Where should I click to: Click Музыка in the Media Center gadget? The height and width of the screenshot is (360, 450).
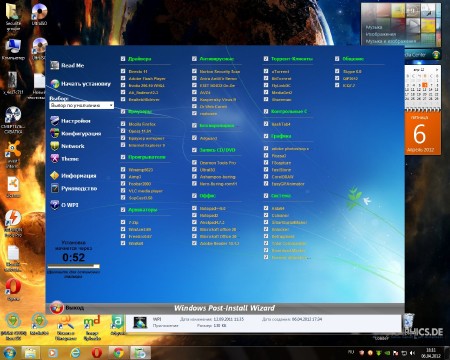[374, 27]
